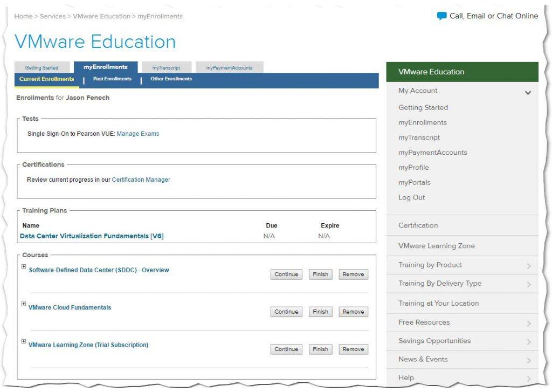Click myEnrollments in the breadcrumb

coord(160,16)
